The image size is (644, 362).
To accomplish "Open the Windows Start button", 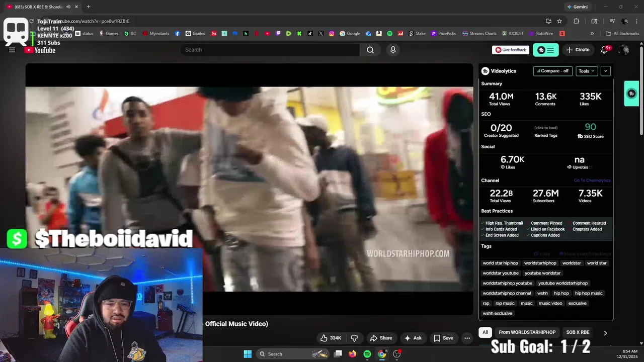I will point(248,354).
